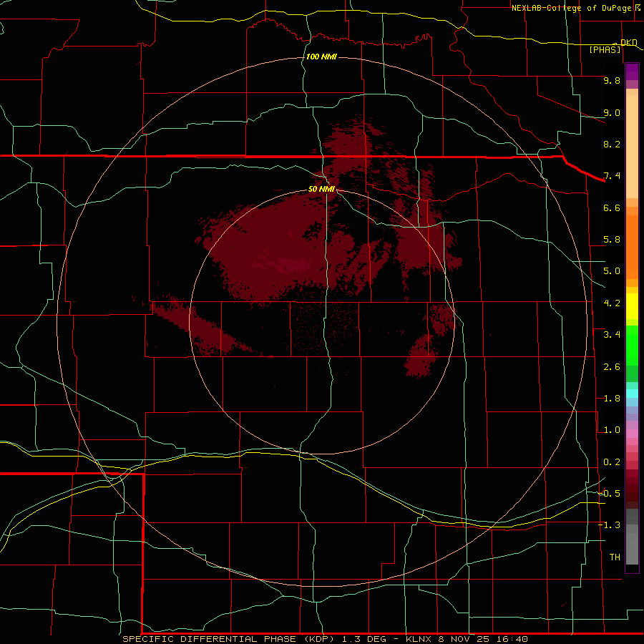Select the 5.8 legend value
The image size is (644, 644).
point(612,240)
